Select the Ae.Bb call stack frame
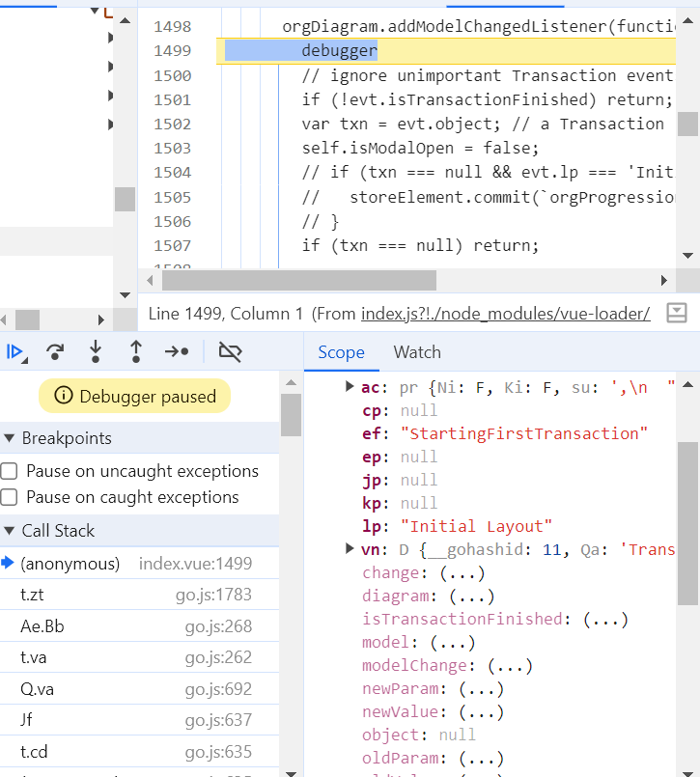 [x=139, y=626]
